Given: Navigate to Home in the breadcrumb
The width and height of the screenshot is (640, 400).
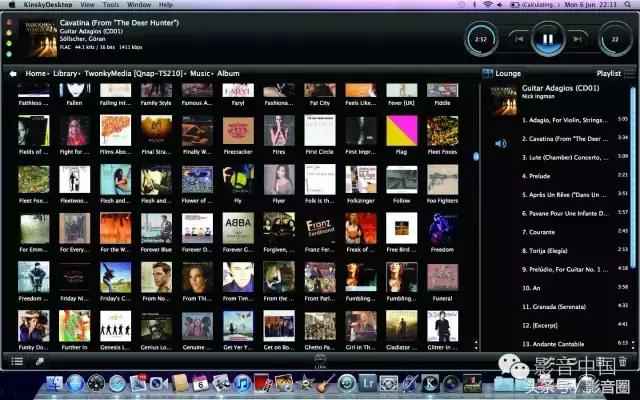Looking at the screenshot, I should click(x=36, y=73).
